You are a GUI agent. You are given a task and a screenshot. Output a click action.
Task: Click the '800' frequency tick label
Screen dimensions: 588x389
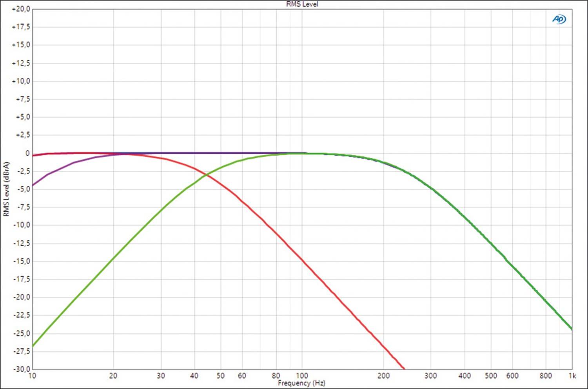point(546,376)
